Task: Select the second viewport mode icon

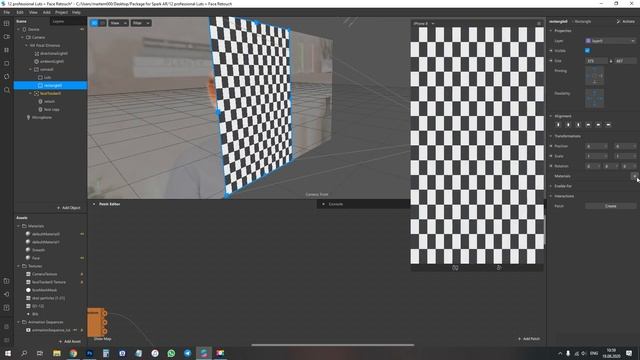Action: click(x=102, y=23)
